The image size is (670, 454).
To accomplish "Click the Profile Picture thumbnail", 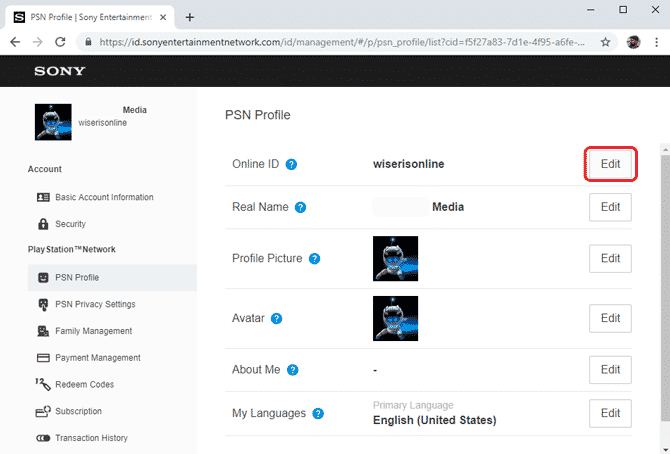I will 395,259.
